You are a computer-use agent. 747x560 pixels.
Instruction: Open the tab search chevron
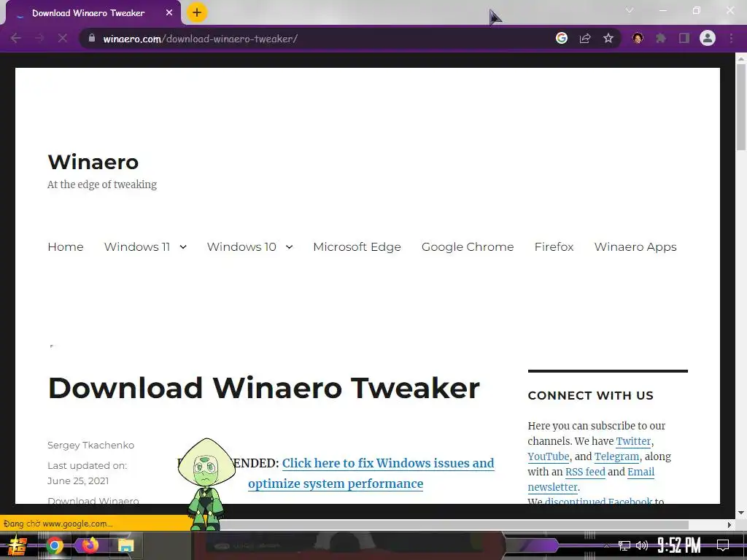click(630, 10)
